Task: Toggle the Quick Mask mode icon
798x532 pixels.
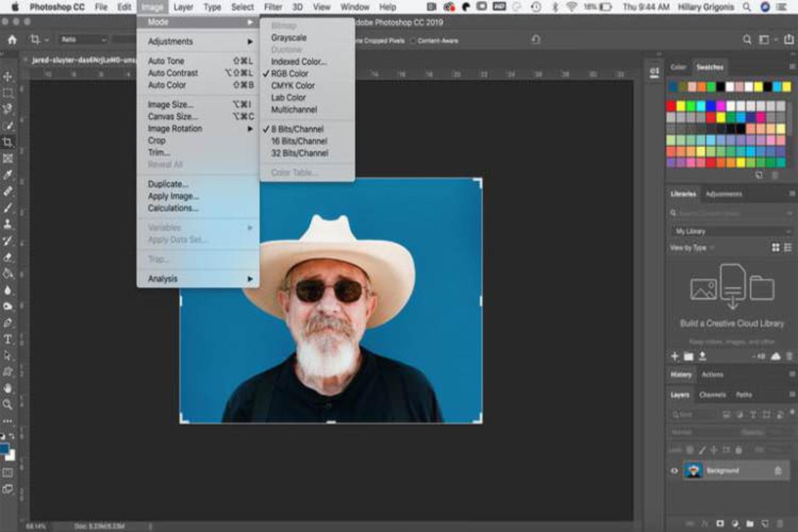Action: point(7,473)
